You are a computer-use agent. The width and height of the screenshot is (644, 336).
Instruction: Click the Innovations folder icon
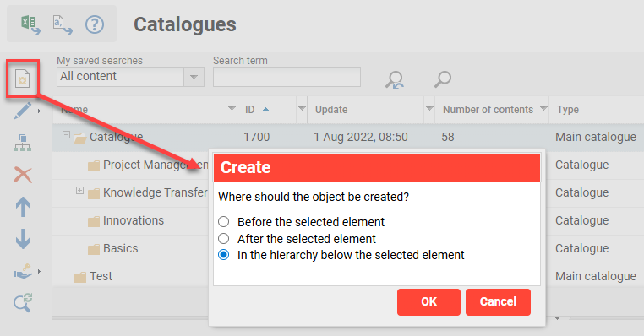click(x=94, y=221)
